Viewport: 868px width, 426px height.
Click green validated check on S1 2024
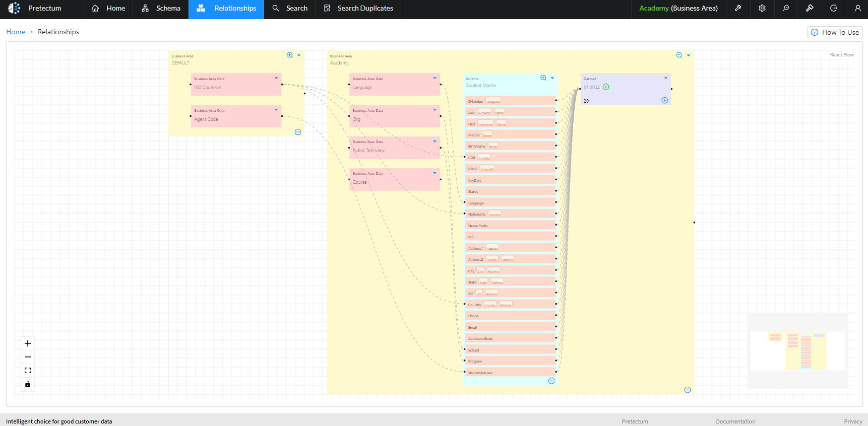[606, 87]
